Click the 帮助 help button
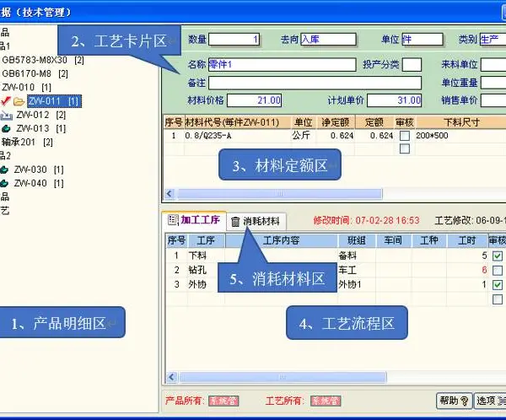This screenshot has width=506, height=420. [x=454, y=401]
